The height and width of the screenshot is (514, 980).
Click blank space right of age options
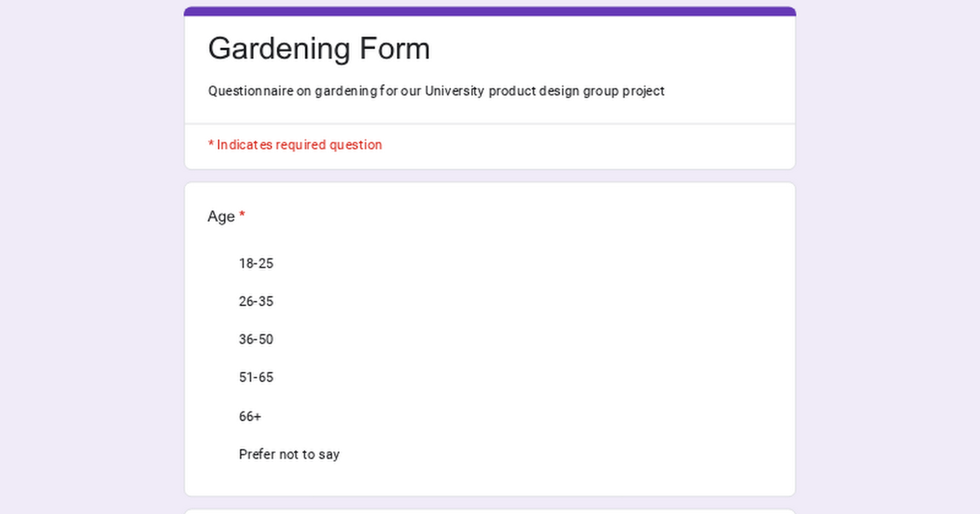572,359
